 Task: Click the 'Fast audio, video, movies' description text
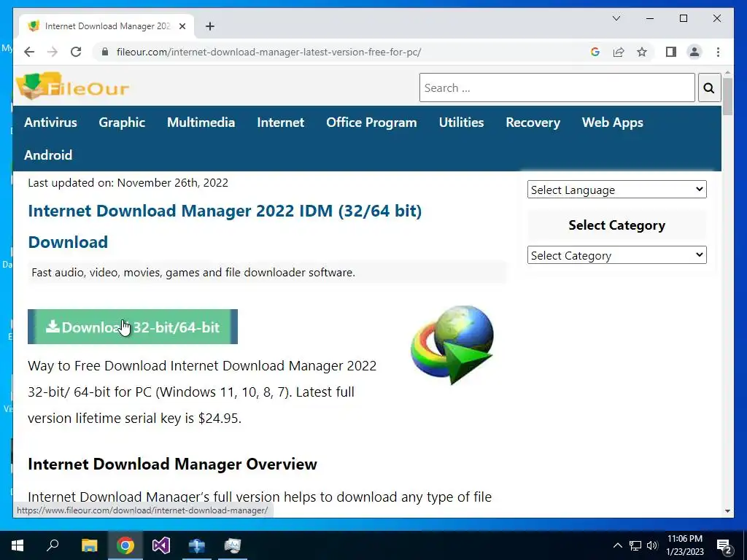(x=193, y=273)
